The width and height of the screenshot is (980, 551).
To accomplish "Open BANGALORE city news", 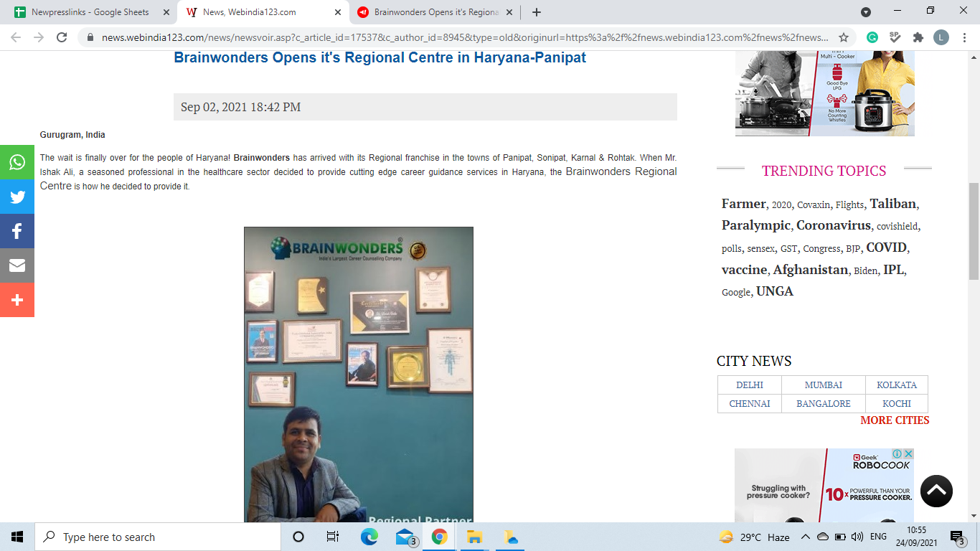I will tap(824, 404).
